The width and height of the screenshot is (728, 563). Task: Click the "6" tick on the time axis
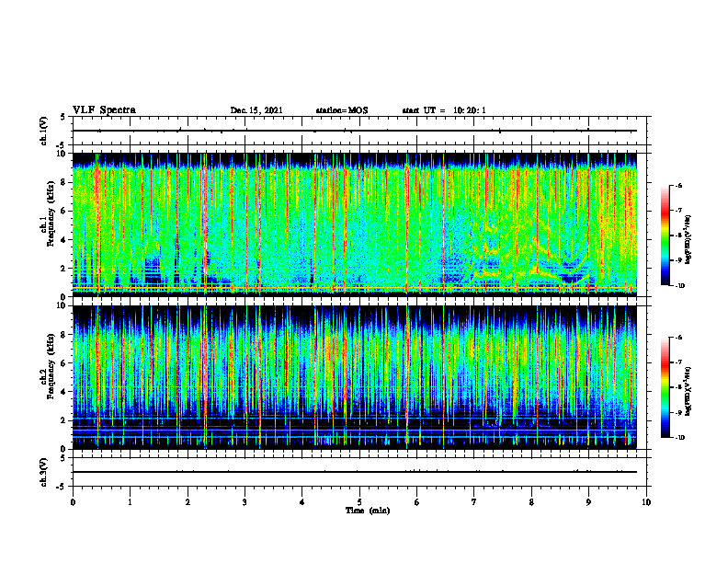(417, 502)
